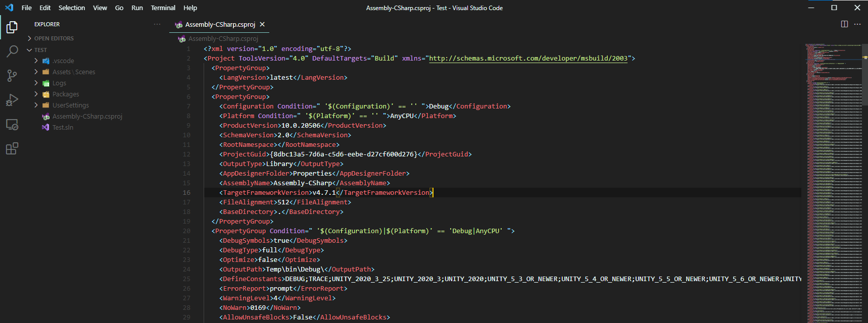The image size is (868, 323).
Task: Click the Library OutputType value
Action: coord(279,164)
